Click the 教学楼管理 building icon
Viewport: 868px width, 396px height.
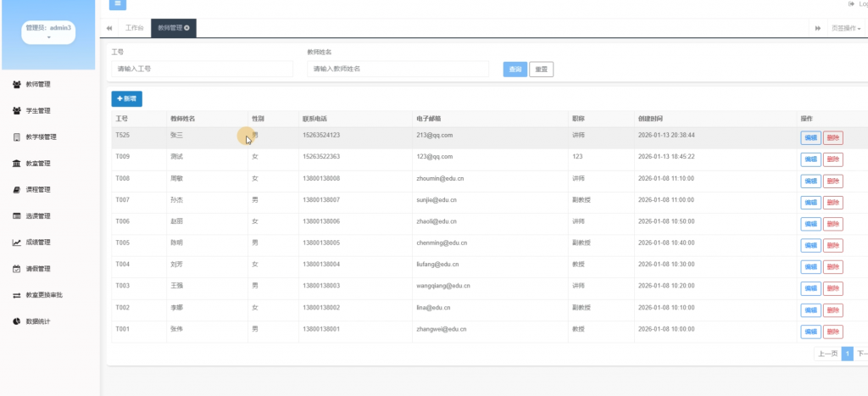coord(17,137)
